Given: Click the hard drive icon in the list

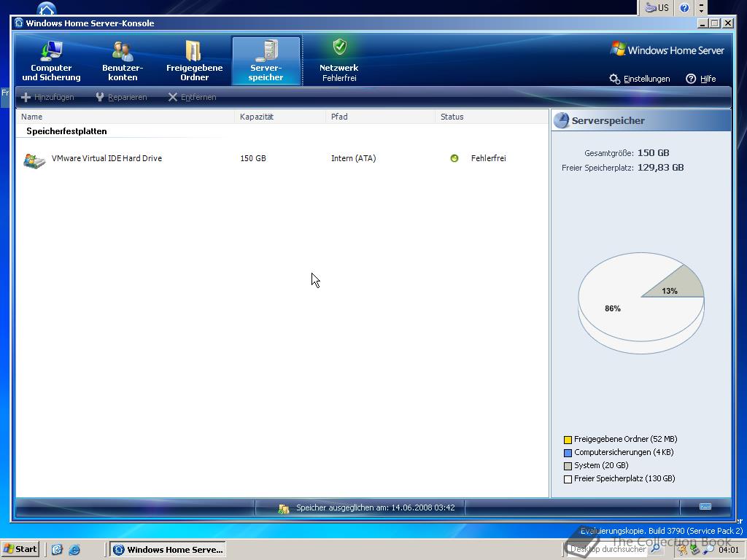Looking at the screenshot, I should tap(34, 160).
